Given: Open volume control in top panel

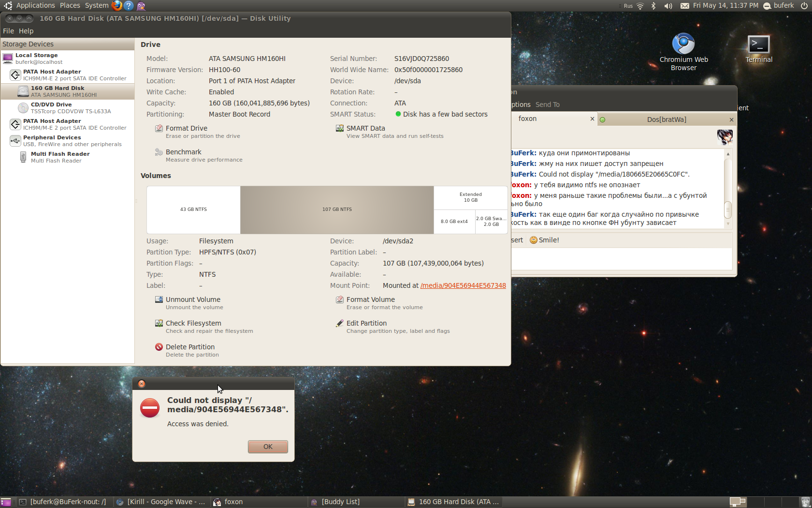Looking at the screenshot, I should click(x=668, y=6).
